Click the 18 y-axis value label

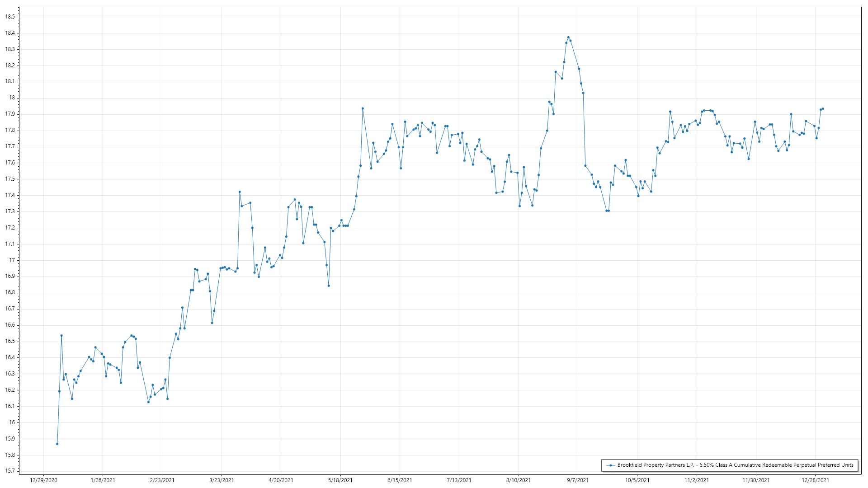[x=12, y=98]
